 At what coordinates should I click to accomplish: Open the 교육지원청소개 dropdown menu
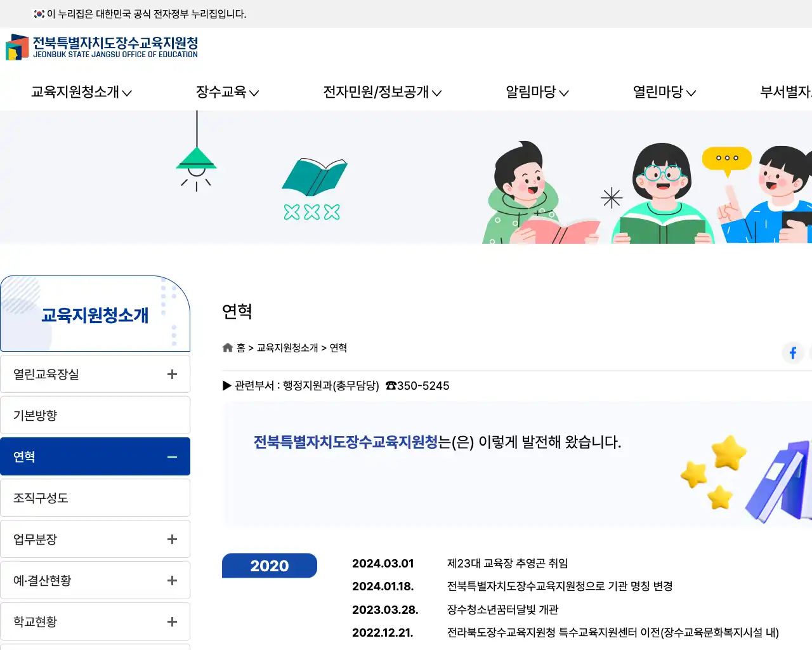[x=79, y=92]
